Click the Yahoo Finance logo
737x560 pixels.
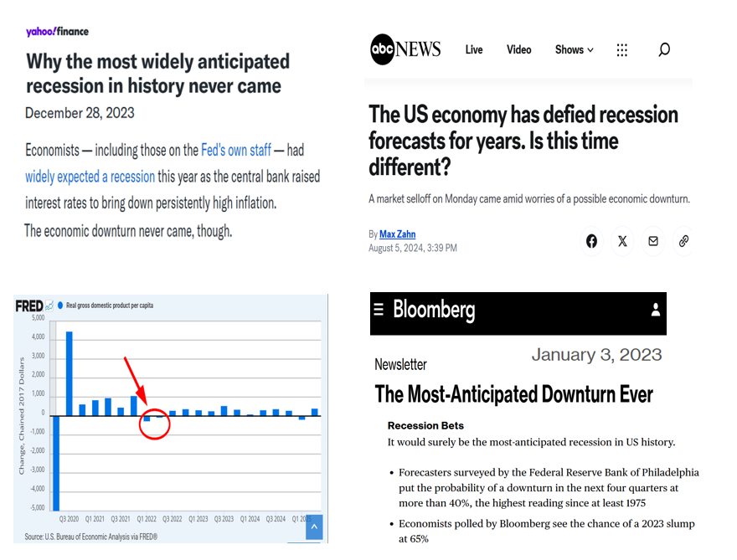[x=57, y=32]
